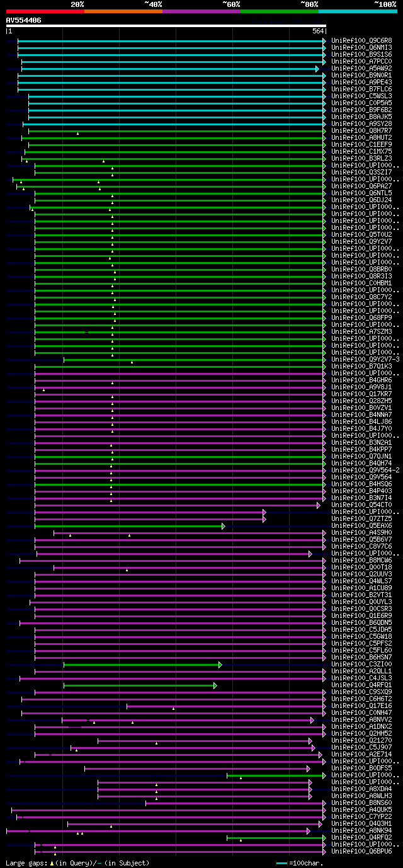Viewport: 403px width, 868px height.
Task: Click the purple ~60% identity legend segment
Action: click(201, 11)
